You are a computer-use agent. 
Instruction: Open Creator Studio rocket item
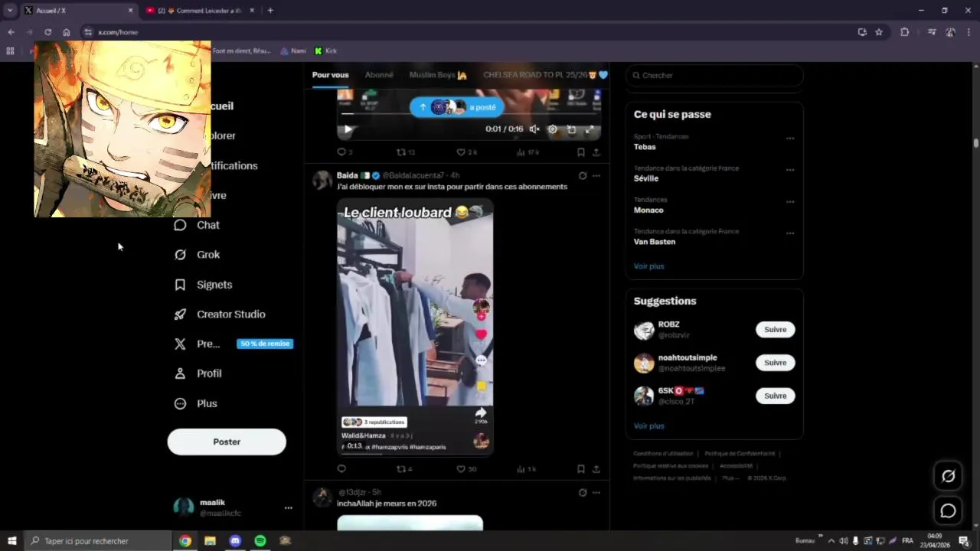[220, 315]
